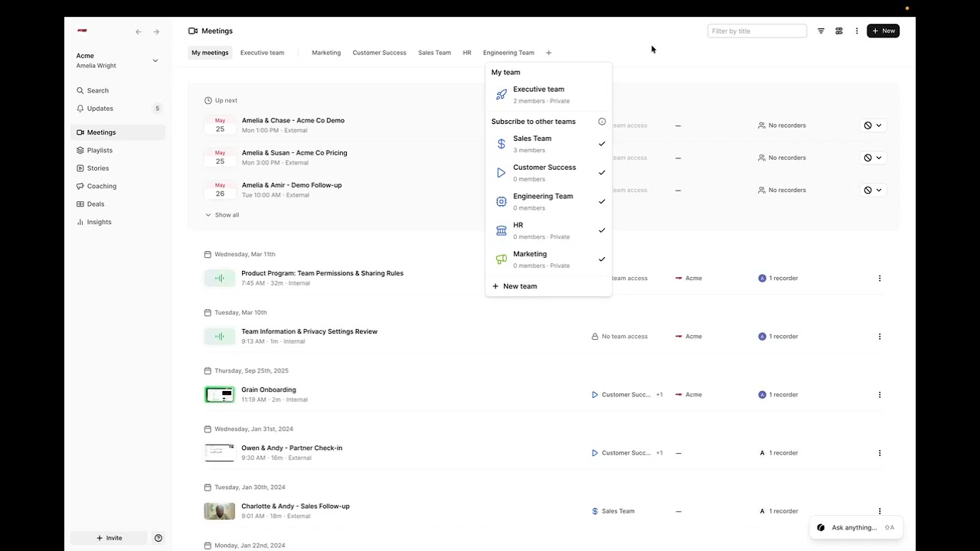
Task: Open more options for Team Information meeting
Action: [x=880, y=337]
